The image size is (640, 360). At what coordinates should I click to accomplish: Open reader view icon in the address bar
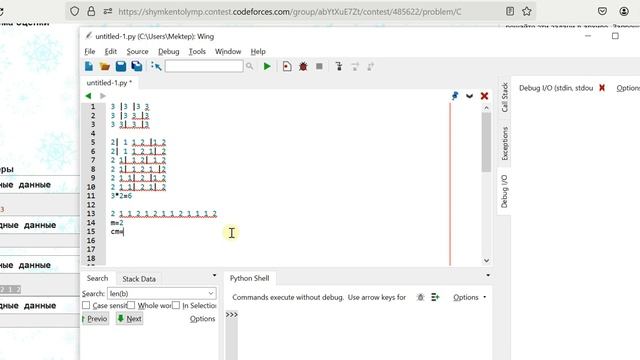coord(510,11)
